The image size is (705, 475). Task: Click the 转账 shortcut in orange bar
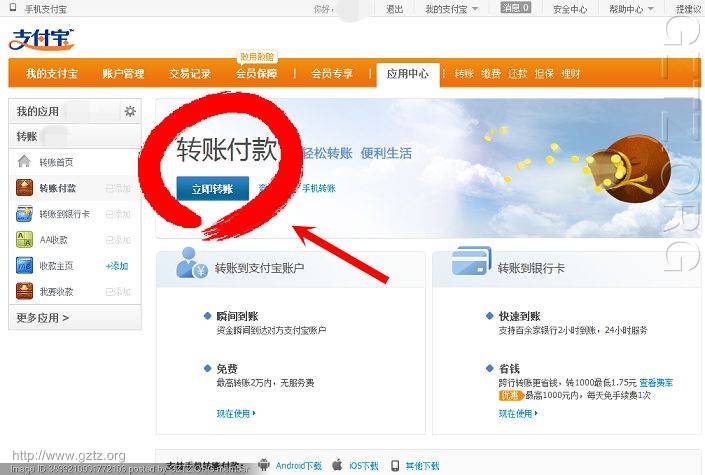tap(464, 73)
